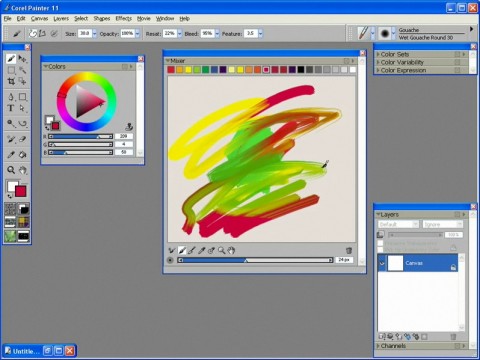Collapse the Layers panel
This screenshot has height=360, width=480.
[378, 214]
